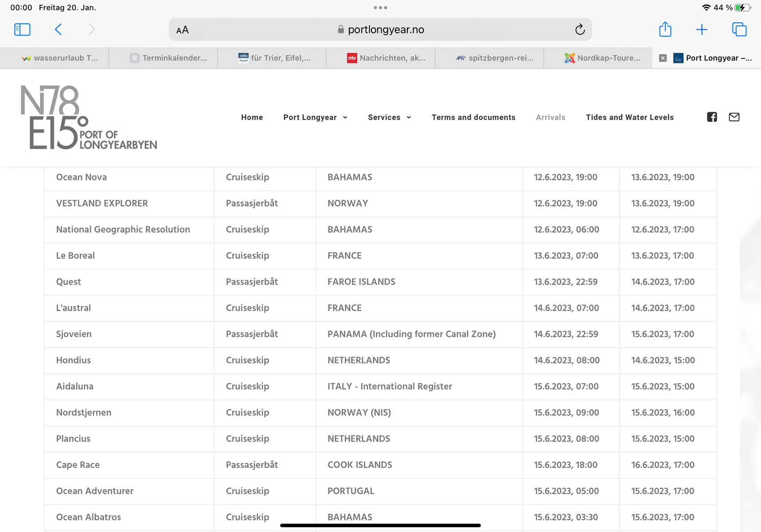Tap the forward navigation arrow
This screenshot has width=761, height=532.
91,30
